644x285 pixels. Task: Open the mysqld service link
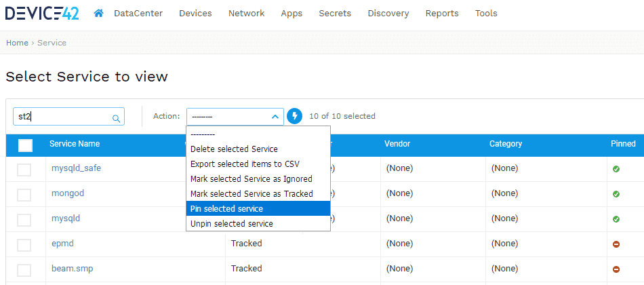point(66,218)
